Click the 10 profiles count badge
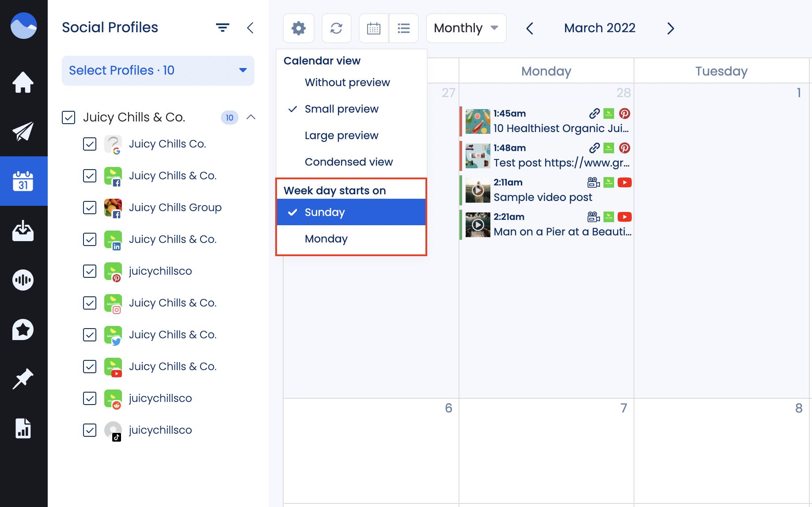 pos(230,117)
